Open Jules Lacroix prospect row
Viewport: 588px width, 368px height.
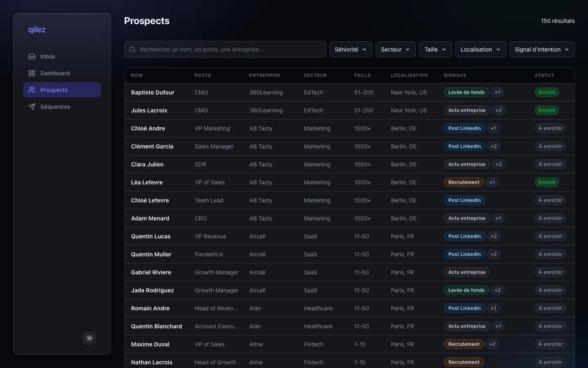coord(350,110)
